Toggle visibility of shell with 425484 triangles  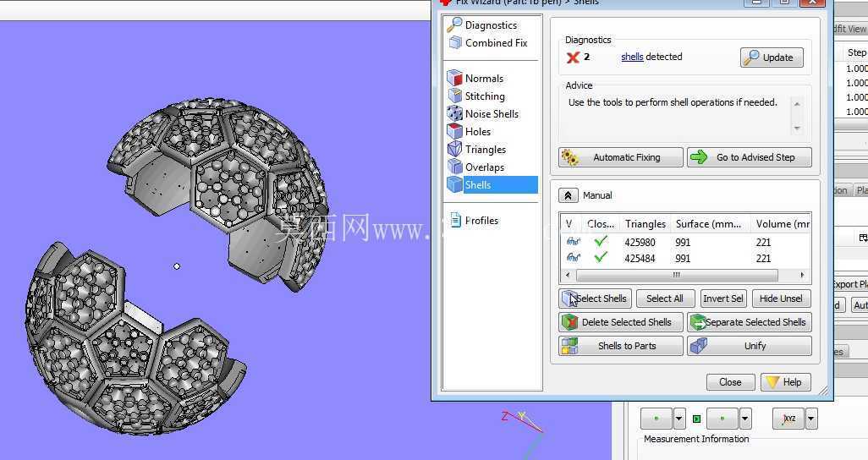[573, 257]
